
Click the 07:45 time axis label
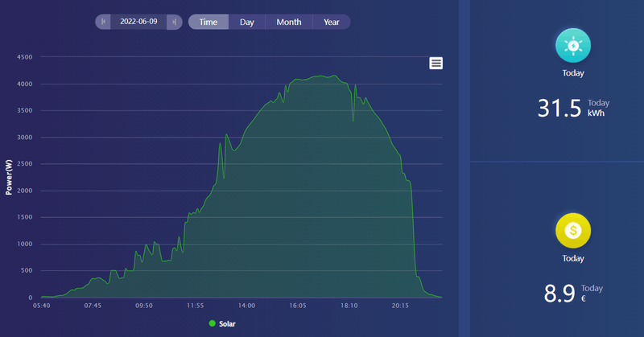(93, 306)
